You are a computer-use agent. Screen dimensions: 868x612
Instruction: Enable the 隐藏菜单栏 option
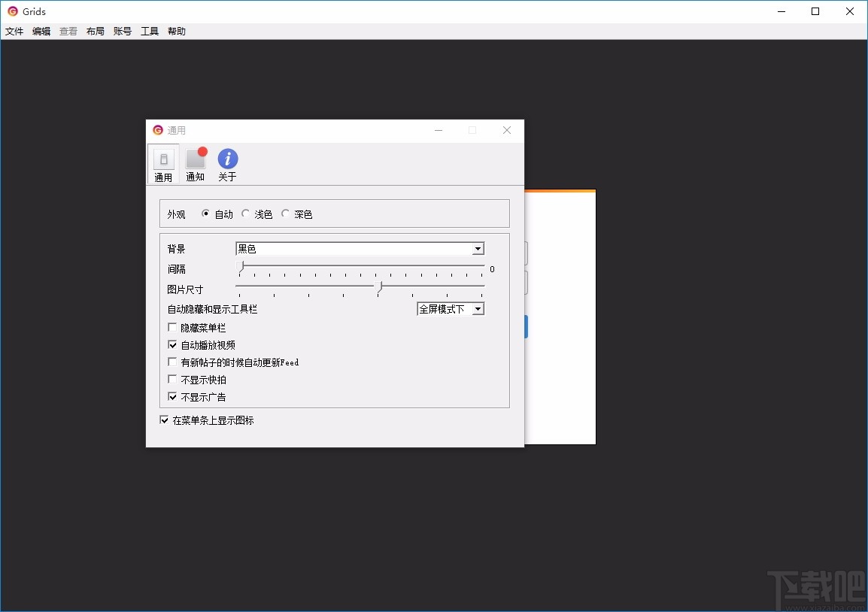click(172, 327)
